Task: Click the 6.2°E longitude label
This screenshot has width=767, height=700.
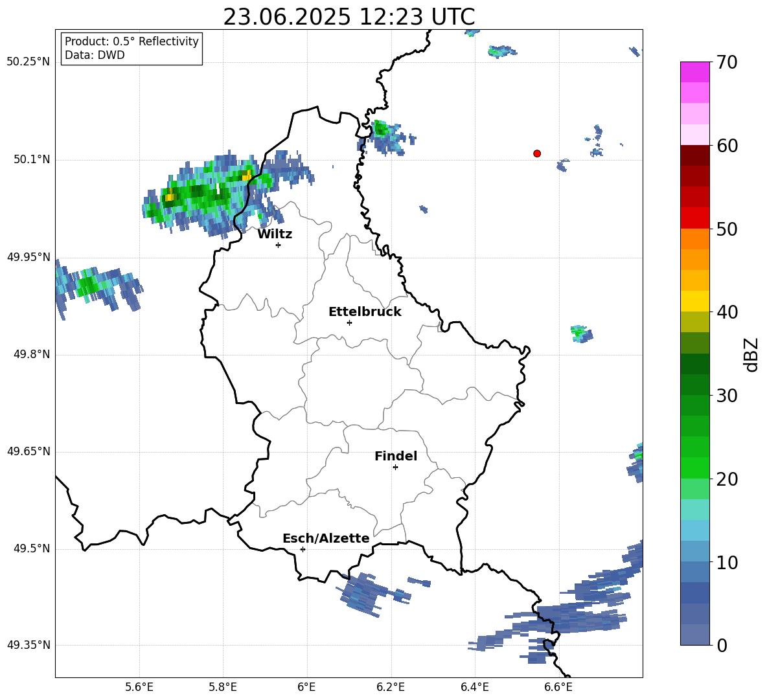Action: pyautogui.click(x=391, y=687)
